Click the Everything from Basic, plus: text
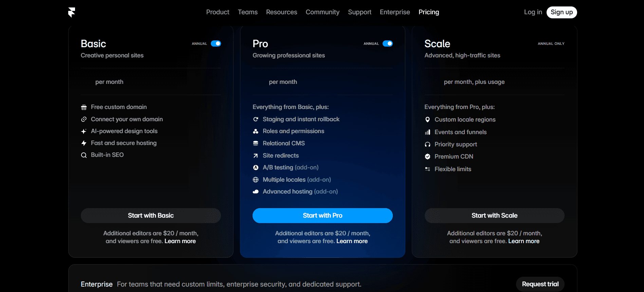 pyautogui.click(x=291, y=107)
